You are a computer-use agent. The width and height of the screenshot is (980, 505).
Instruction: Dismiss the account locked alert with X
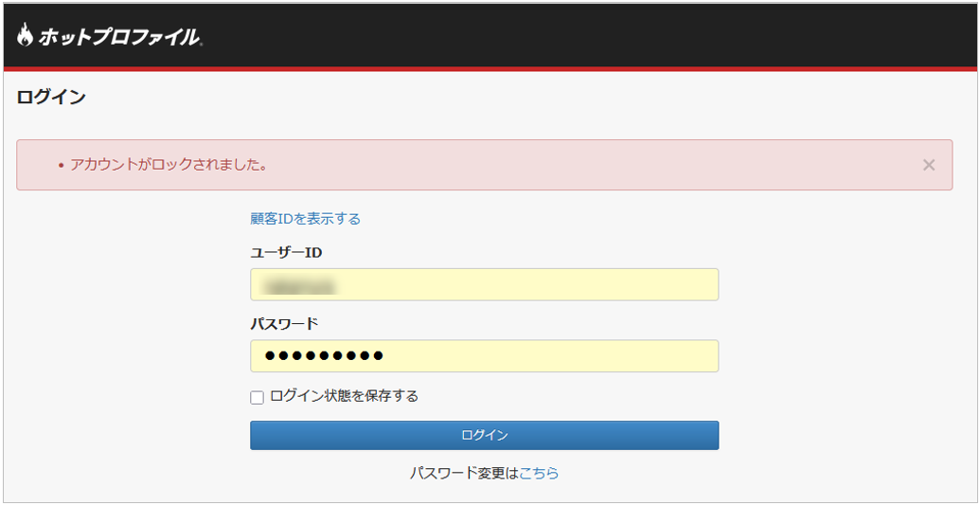(928, 165)
